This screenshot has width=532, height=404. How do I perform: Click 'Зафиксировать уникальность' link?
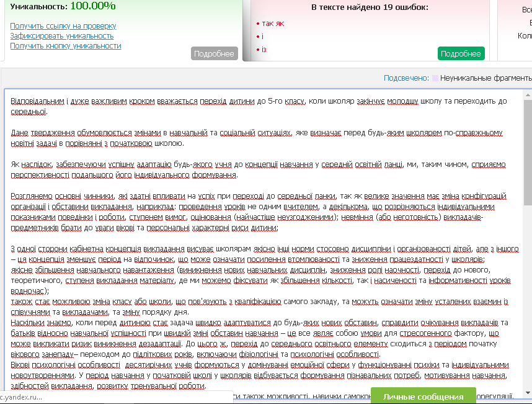tap(62, 35)
